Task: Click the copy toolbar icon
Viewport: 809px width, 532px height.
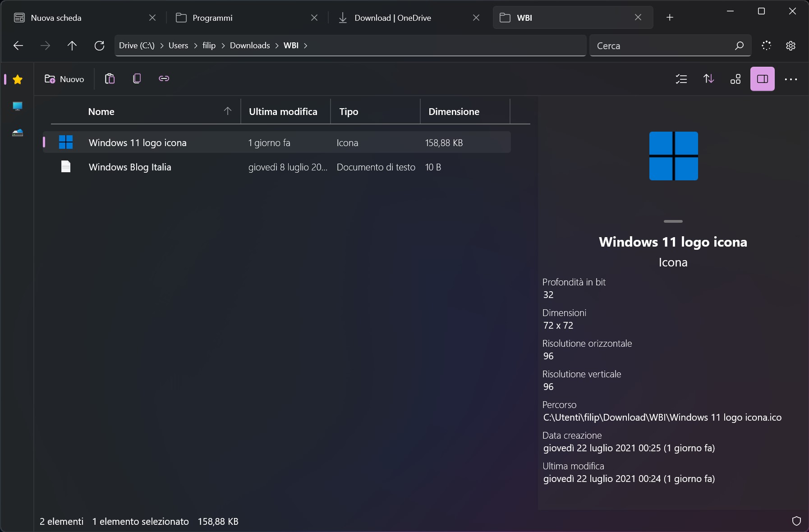Action: [x=137, y=79]
